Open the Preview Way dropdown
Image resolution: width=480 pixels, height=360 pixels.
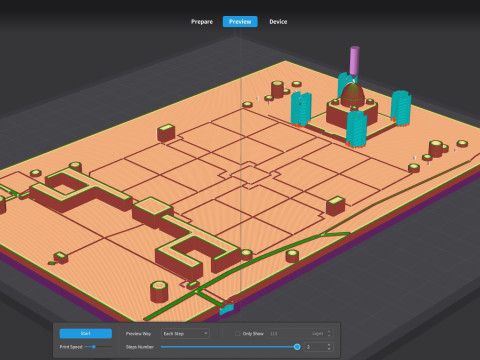click(185, 333)
